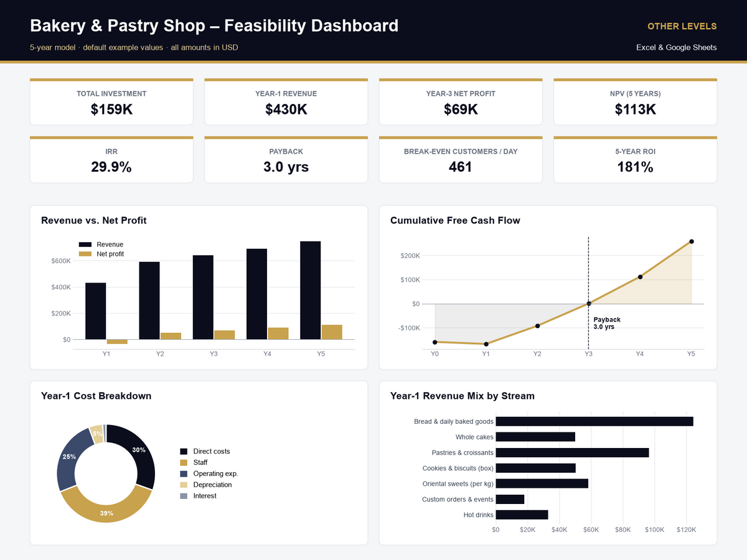Click the Y2 revenue bar
Screen dimensions: 747x560
(149, 301)
